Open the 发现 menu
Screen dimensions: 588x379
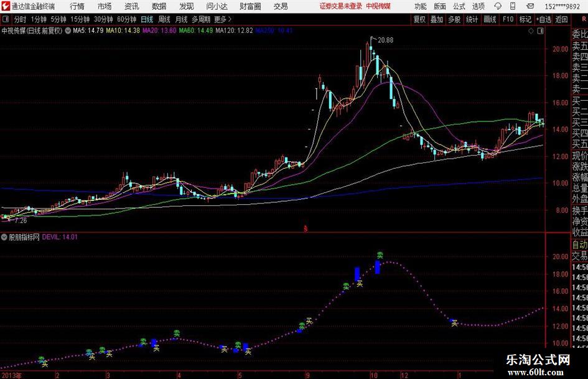click(187, 6)
